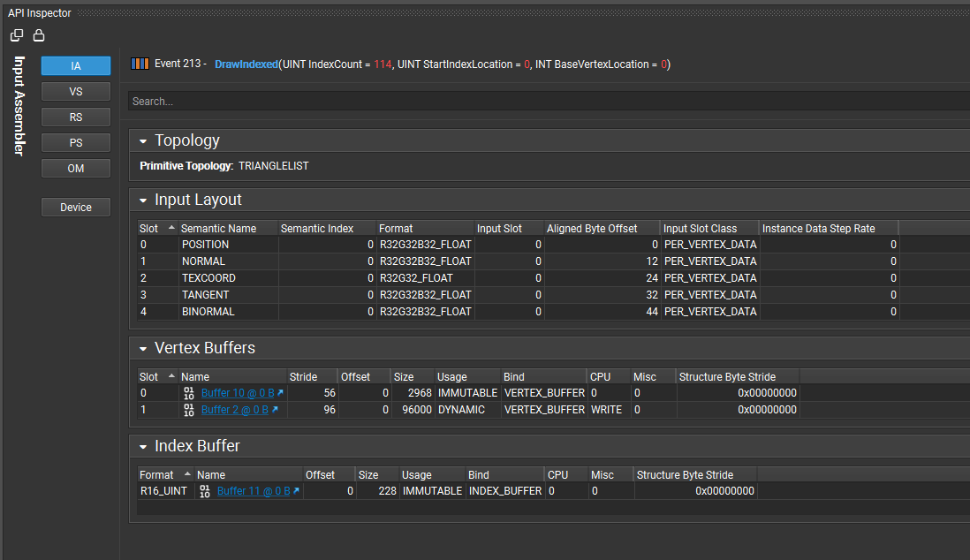The width and height of the screenshot is (970, 560).
Task: Click the buffer icon next to Buffer 2
Action: click(189, 409)
